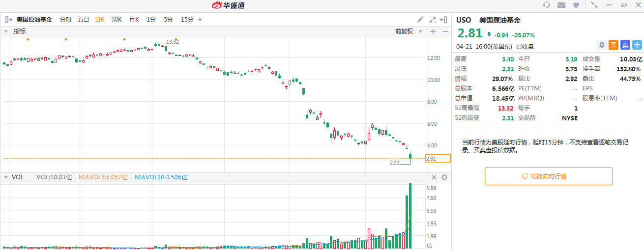Shrink window with the compress arrows icon
Viewport: 644px width, 250px height.
[x=595, y=5]
